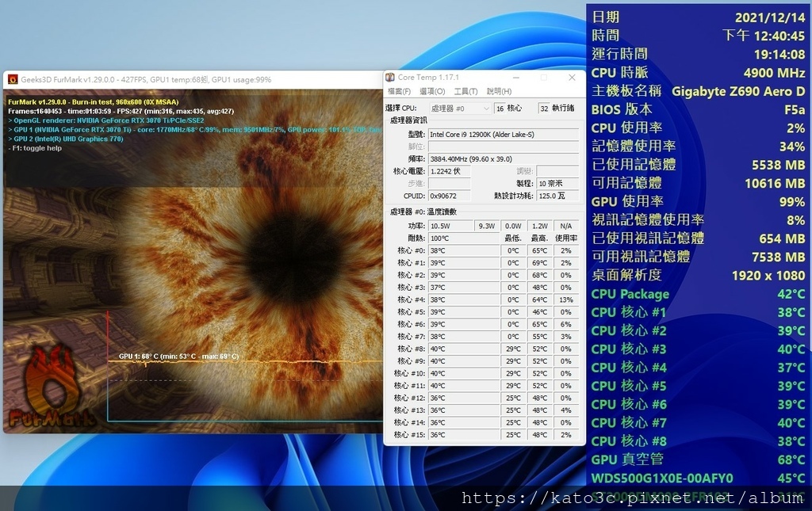Click the 日期 value 2021/12/14 in the overlay
812x511 pixels.
770,17
